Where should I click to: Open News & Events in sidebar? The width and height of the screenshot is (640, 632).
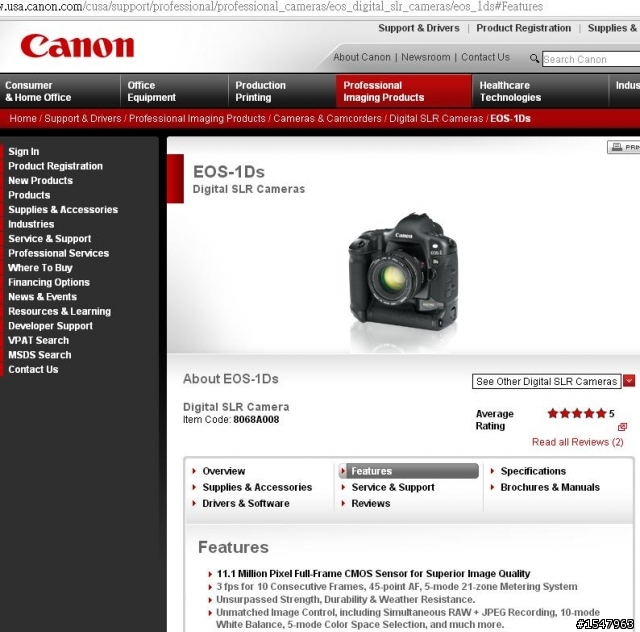pos(42,297)
